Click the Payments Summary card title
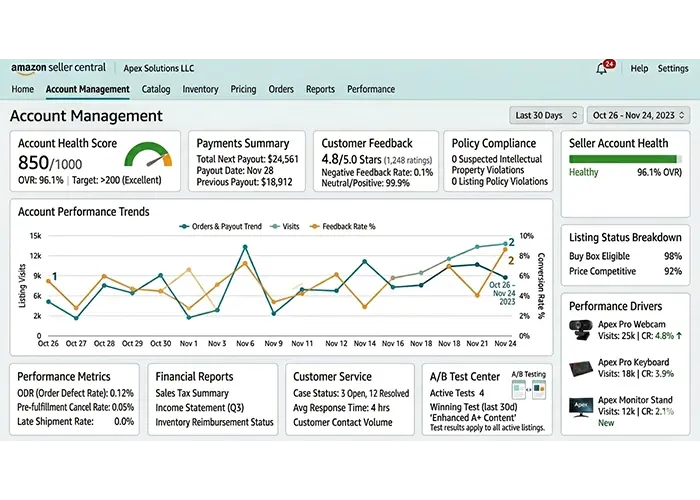 pyautogui.click(x=243, y=143)
